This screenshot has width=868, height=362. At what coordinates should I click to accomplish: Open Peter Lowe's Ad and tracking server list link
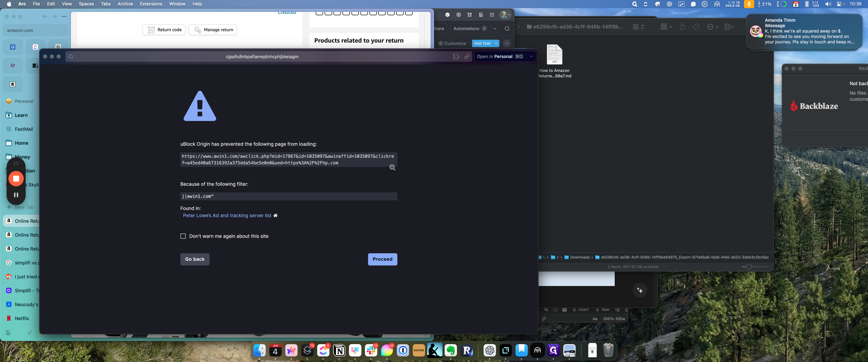click(x=227, y=215)
